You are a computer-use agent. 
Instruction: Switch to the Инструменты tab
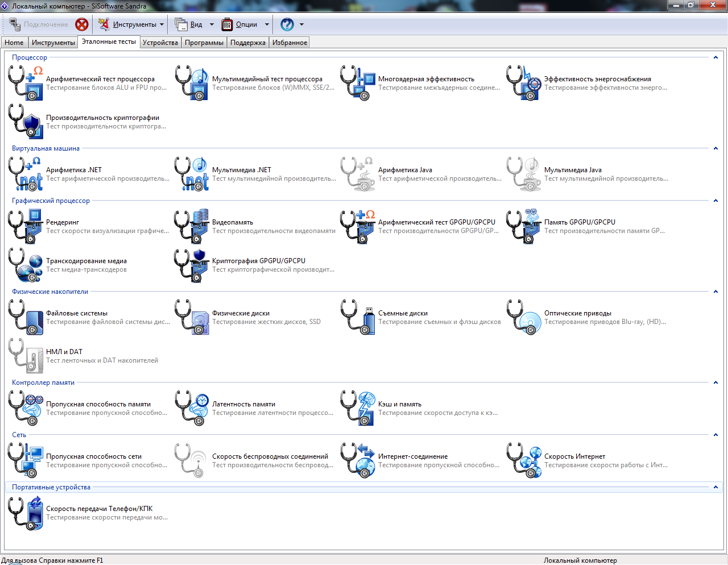(53, 43)
